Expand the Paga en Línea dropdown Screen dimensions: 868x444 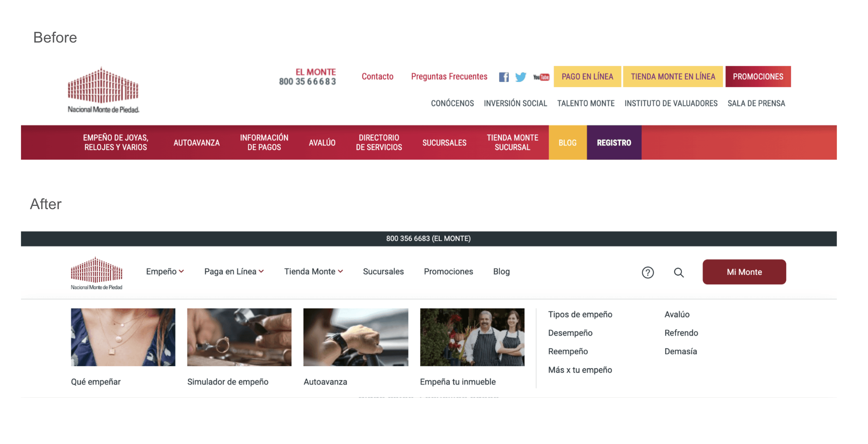[234, 272]
